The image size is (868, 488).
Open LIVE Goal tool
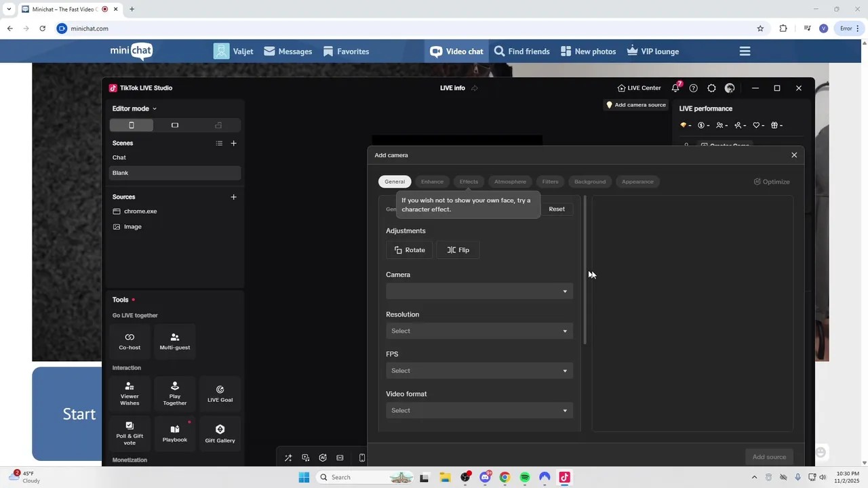coord(220,394)
